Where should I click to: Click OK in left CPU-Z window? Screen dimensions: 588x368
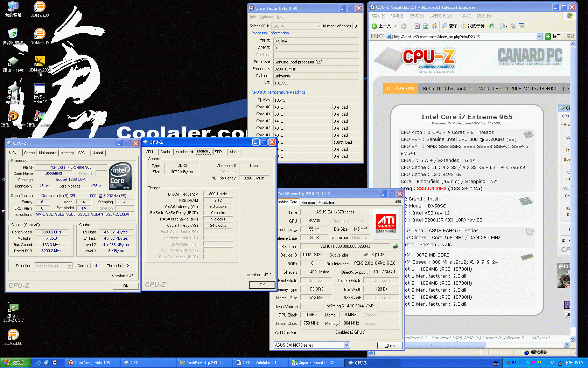click(x=126, y=286)
